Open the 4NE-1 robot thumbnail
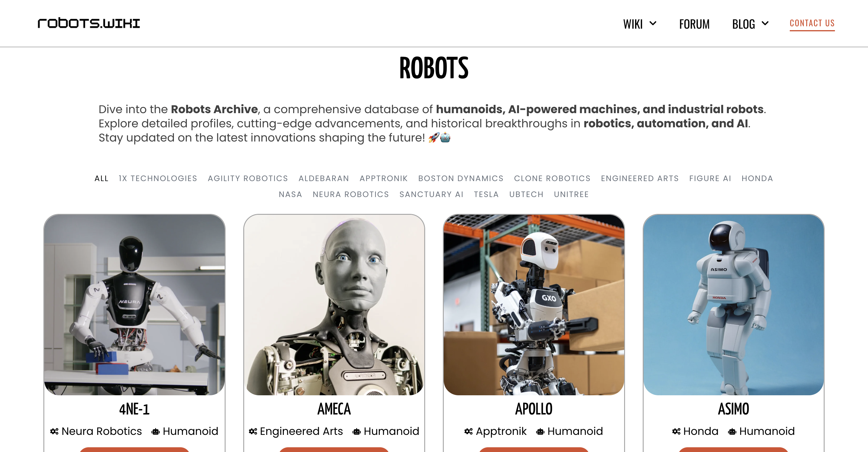The height and width of the screenshot is (452, 868). 134,305
